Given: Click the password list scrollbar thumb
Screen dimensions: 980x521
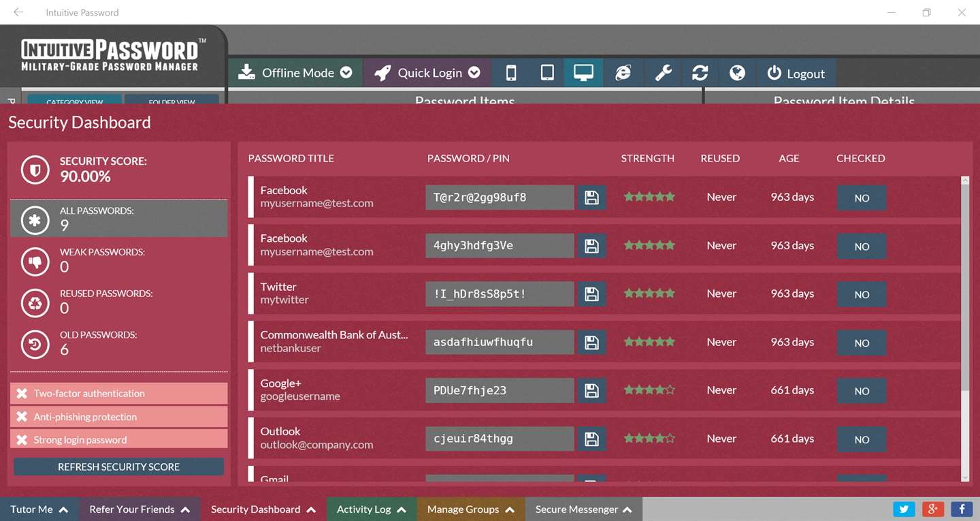Looking at the screenshot, I should 965,289.
